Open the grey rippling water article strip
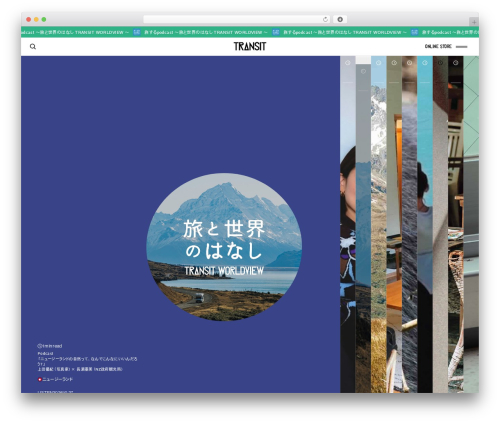The width and height of the screenshot is (500, 423). (410, 224)
